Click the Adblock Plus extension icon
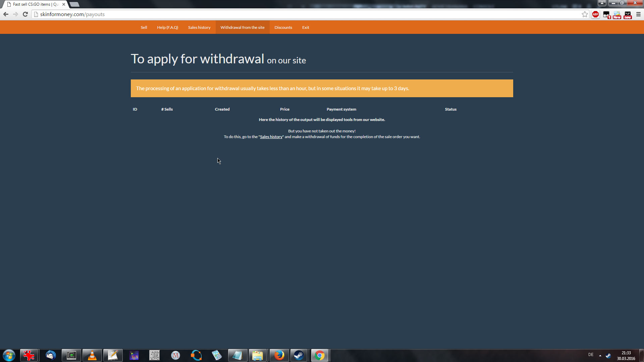This screenshot has height=362, width=644. (595, 14)
